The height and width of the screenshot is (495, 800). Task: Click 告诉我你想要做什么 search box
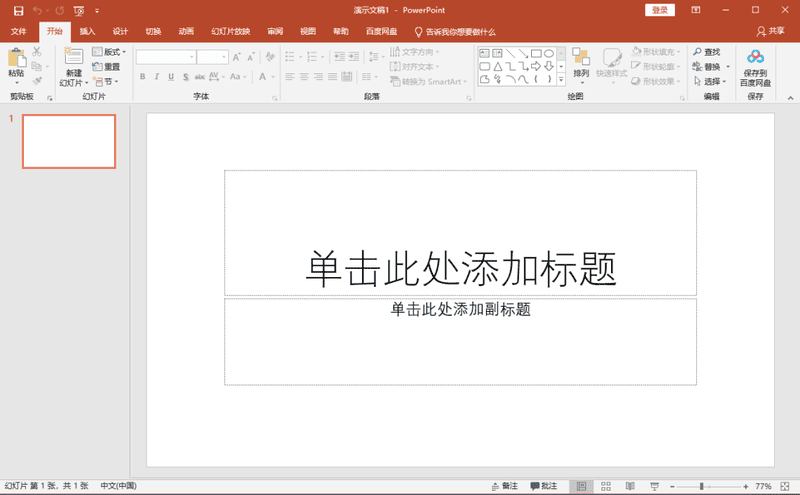[x=455, y=32]
